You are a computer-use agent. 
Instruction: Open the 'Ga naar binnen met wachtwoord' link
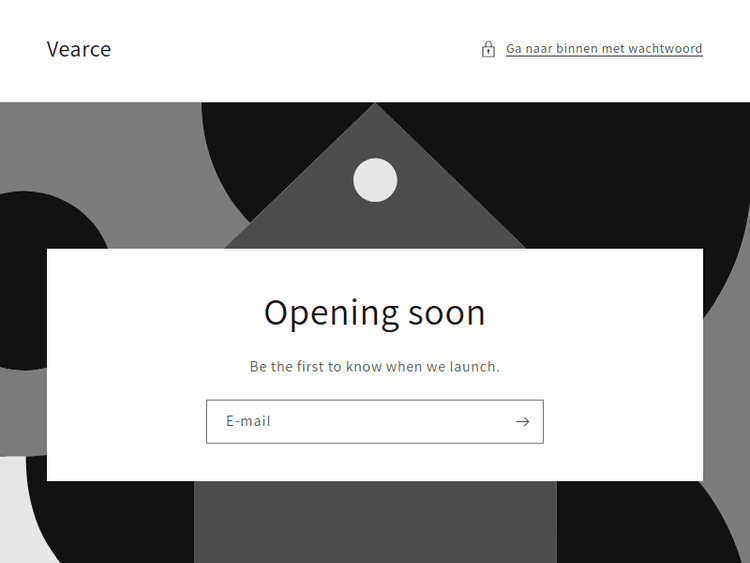(x=604, y=49)
